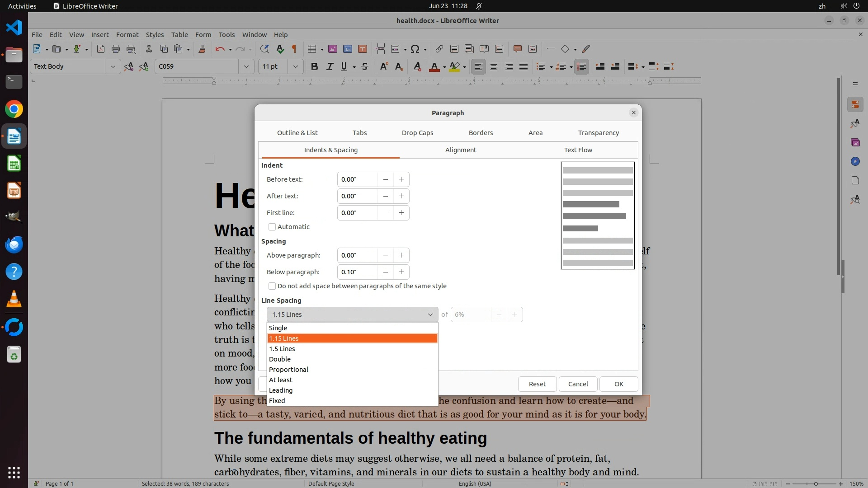Switch to the Alignment tab
868x488 pixels.
coord(460,150)
